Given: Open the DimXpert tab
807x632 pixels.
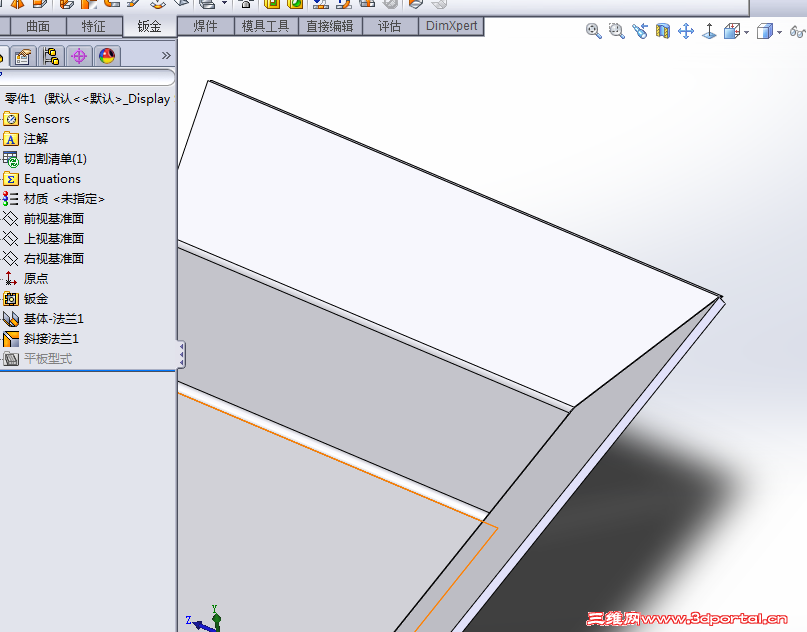Looking at the screenshot, I should [x=451, y=26].
